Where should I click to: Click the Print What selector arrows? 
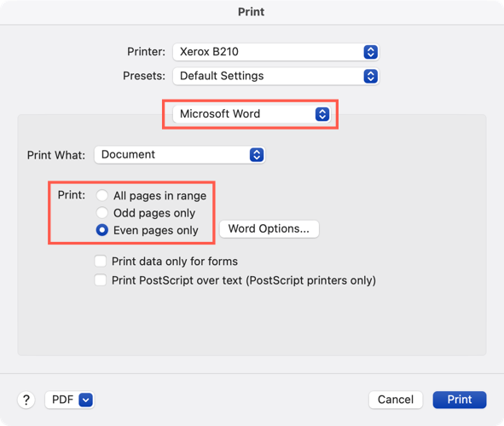click(257, 155)
